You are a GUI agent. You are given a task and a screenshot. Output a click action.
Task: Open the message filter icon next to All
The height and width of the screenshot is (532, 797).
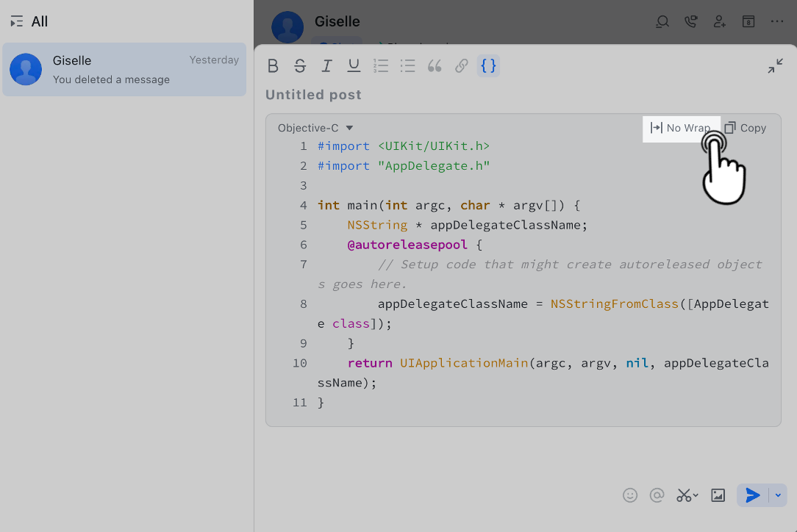pyautogui.click(x=16, y=21)
